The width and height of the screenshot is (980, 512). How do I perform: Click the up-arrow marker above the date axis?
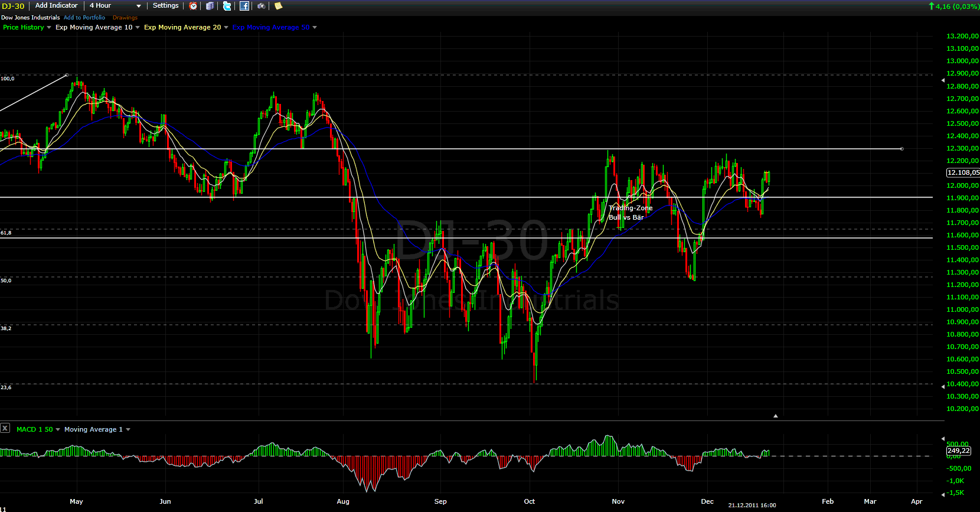[775, 416]
